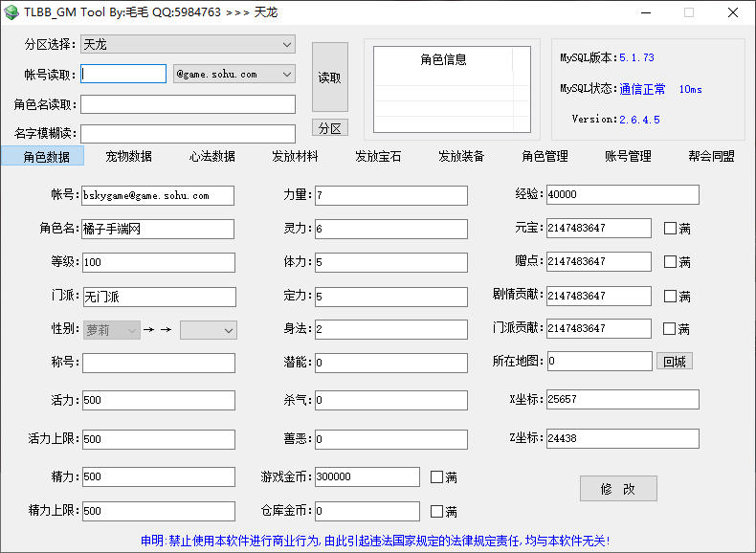Switch to the 角色管理 tab
Viewport: 756px width, 553px height.
(x=545, y=156)
